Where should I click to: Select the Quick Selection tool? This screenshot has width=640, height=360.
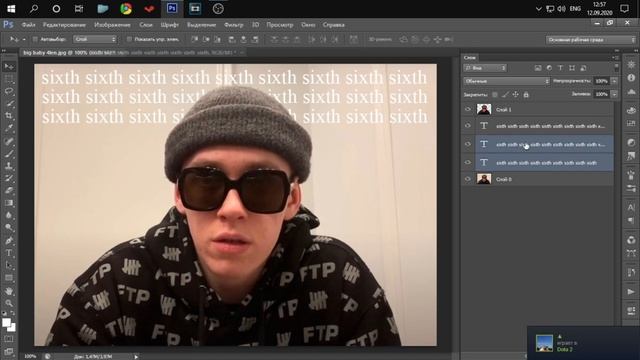[9, 103]
